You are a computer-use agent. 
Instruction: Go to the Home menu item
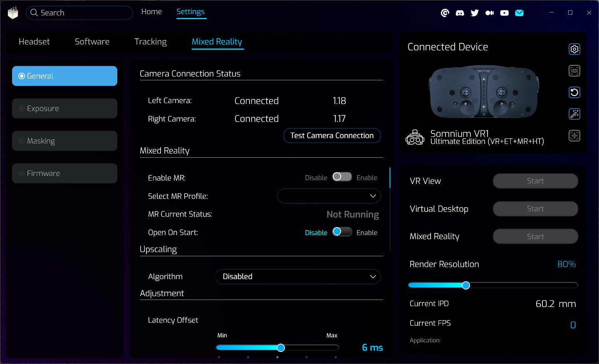tap(151, 12)
